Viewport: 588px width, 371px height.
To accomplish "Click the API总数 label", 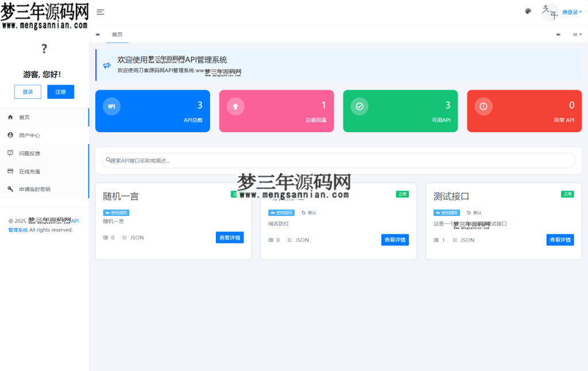I will coord(193,121).
